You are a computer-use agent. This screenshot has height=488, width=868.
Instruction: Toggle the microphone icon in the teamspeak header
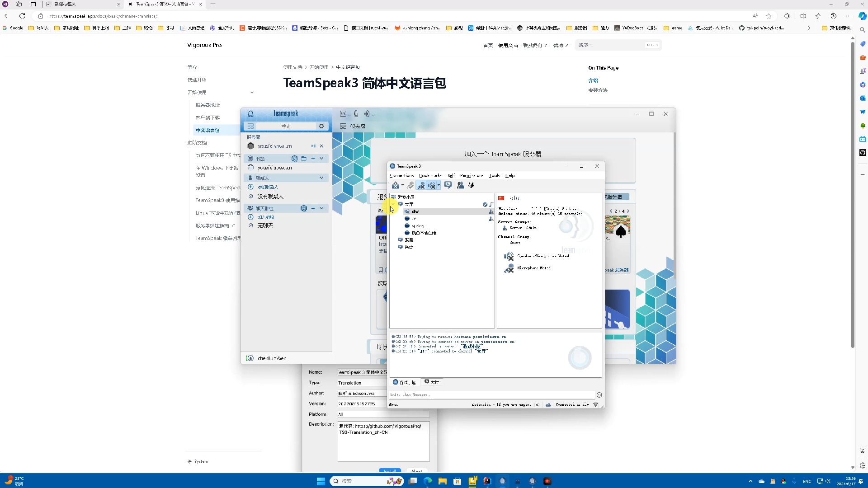click(356, 114)
